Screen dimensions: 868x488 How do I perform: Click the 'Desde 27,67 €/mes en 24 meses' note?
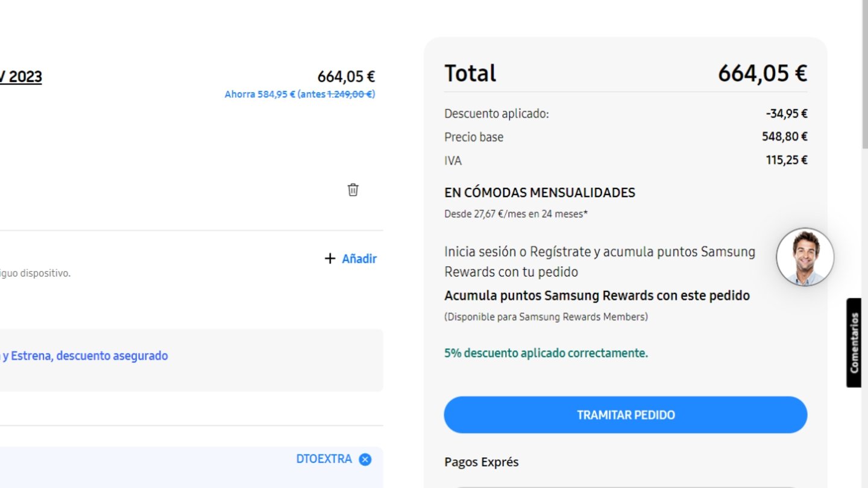pyautogui.click(x=516, y=214)
